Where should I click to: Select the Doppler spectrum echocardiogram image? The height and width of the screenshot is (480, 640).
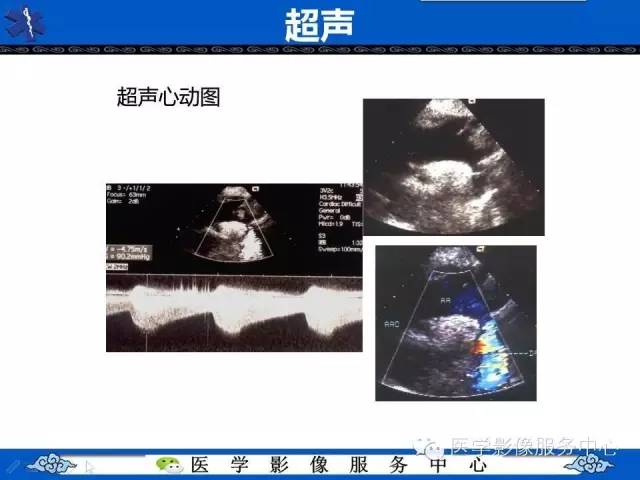tap(234, 267)
